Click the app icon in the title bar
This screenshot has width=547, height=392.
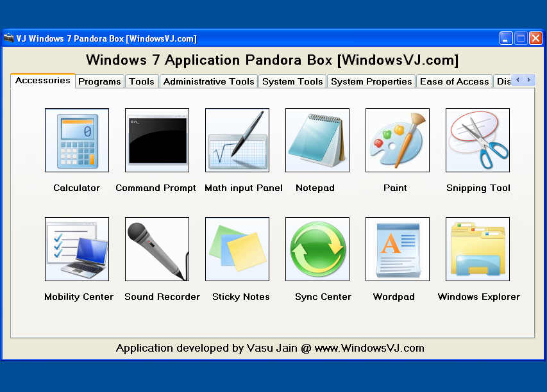[9, 38]
